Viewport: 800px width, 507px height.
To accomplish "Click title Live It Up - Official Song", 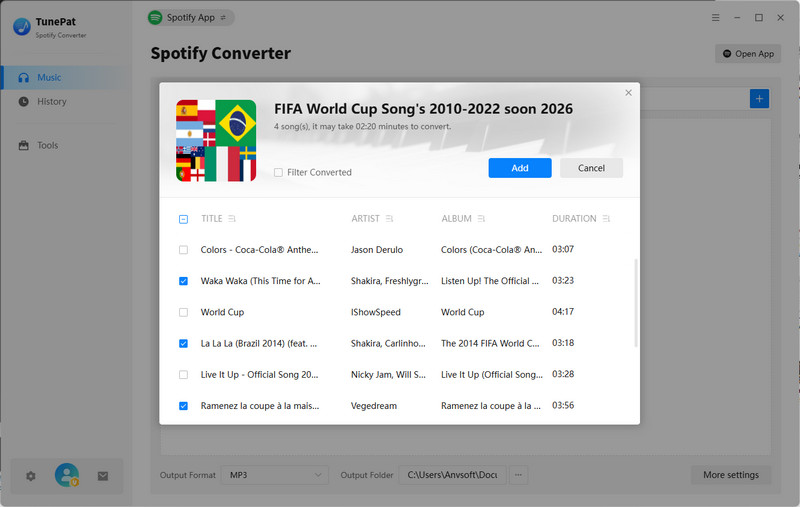I will [259, 374].
